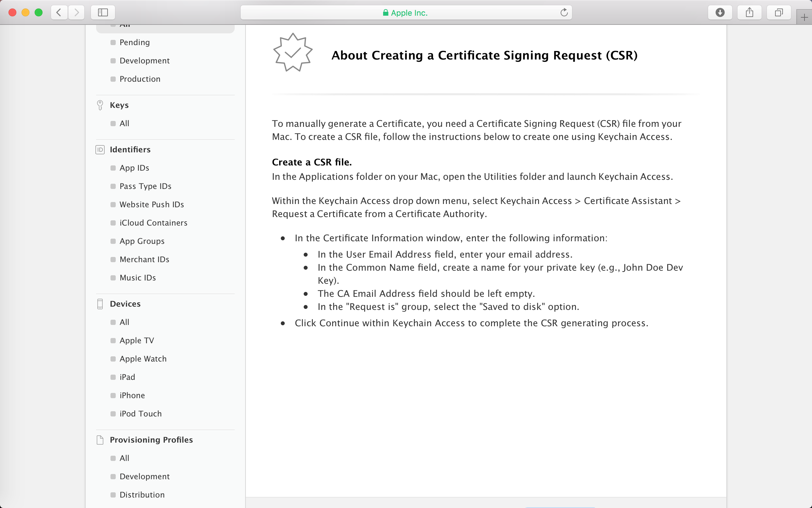Click the Provisioning Profiles document icon
Image resolution: width=812 pixels, height=508 pixels.
[x=100, y=440]
